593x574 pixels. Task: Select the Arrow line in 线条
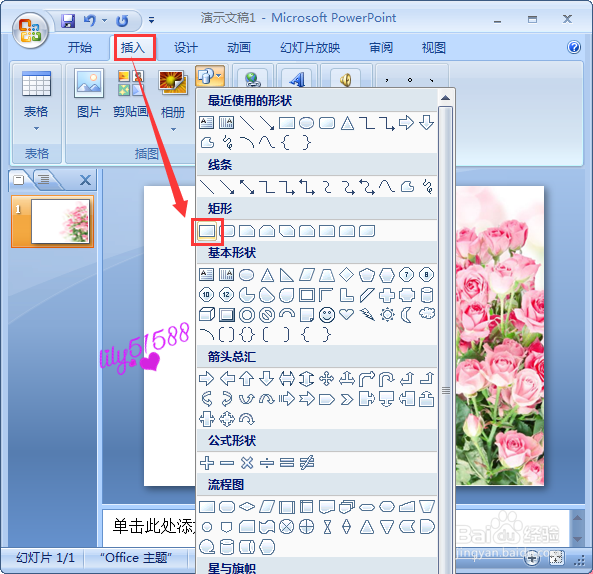tap(227, 187)
